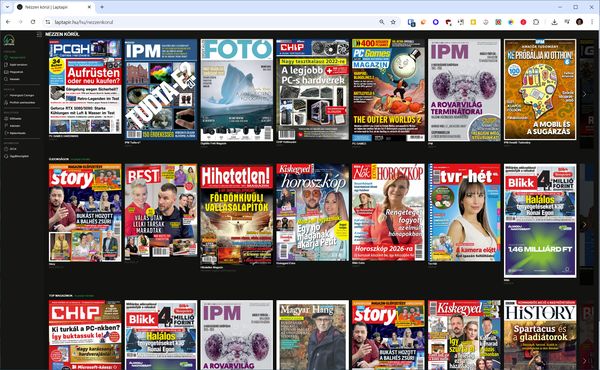This screenshot has height=370, width=600.
Task: Select the Nézzen körül | Laptapir tab
Action: [54, 7]
